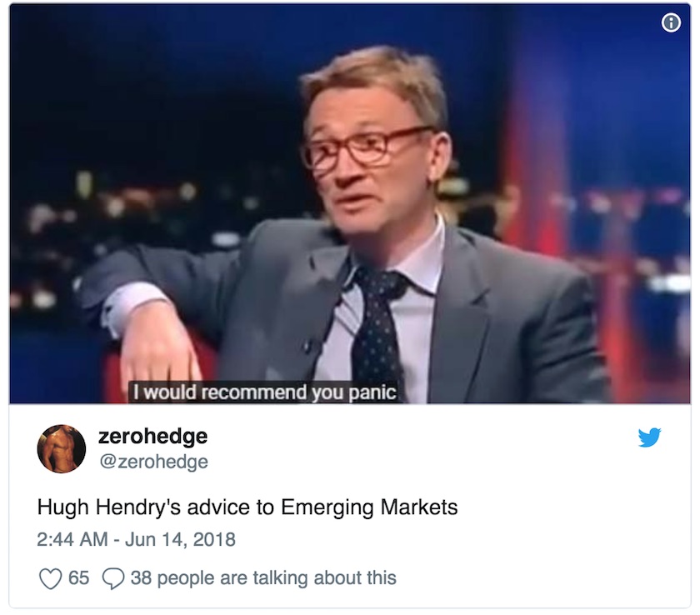Click the 2:44 AM time text
The height and width of the screenshot is (615, 700).
click(72, 539)
